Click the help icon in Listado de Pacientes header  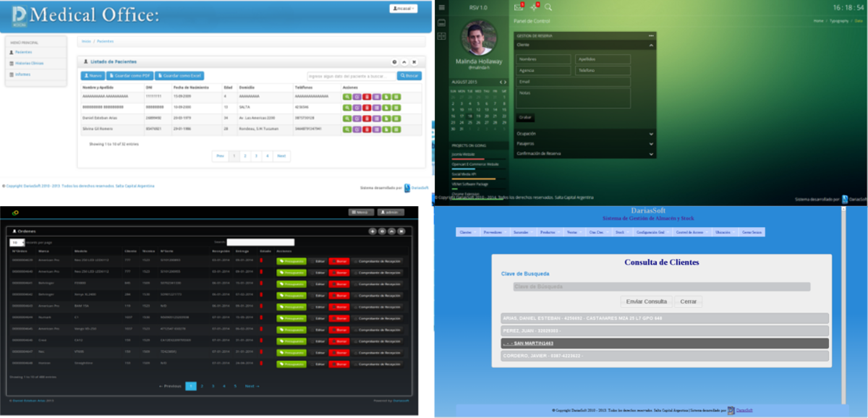tap(394, 62)
